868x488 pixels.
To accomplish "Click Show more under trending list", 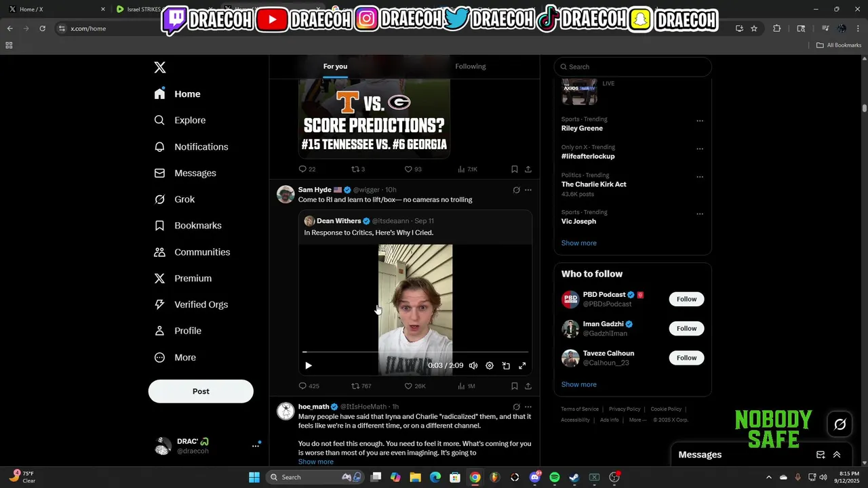I will pyautogui.click(x=578, y=243).
